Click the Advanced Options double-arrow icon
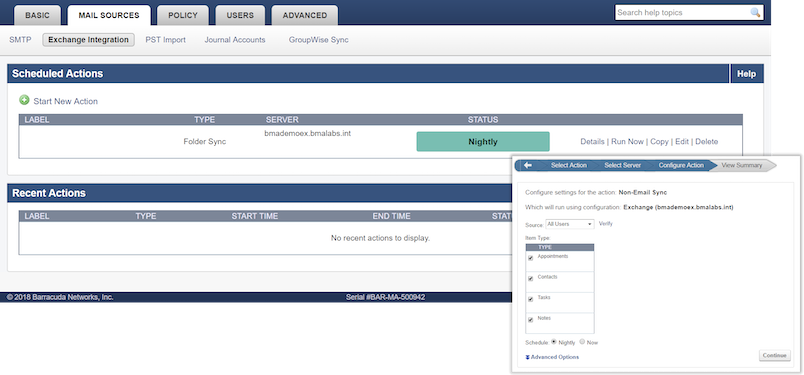Screen dimensions: 804x375 tap(528, 357)
